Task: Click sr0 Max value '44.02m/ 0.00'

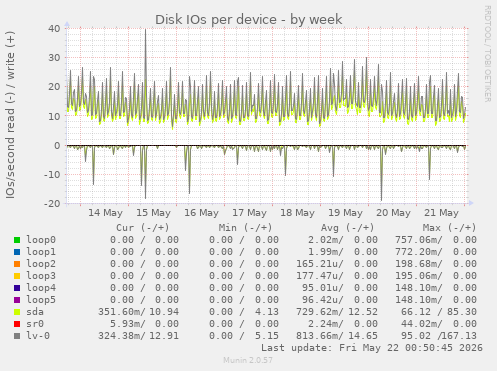Action: tap(439, 324)
